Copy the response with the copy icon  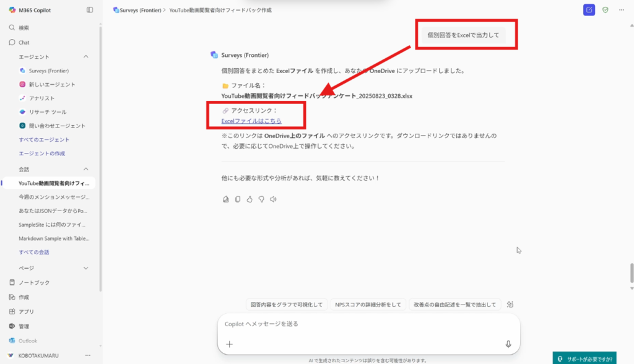(x=238, y=199)
